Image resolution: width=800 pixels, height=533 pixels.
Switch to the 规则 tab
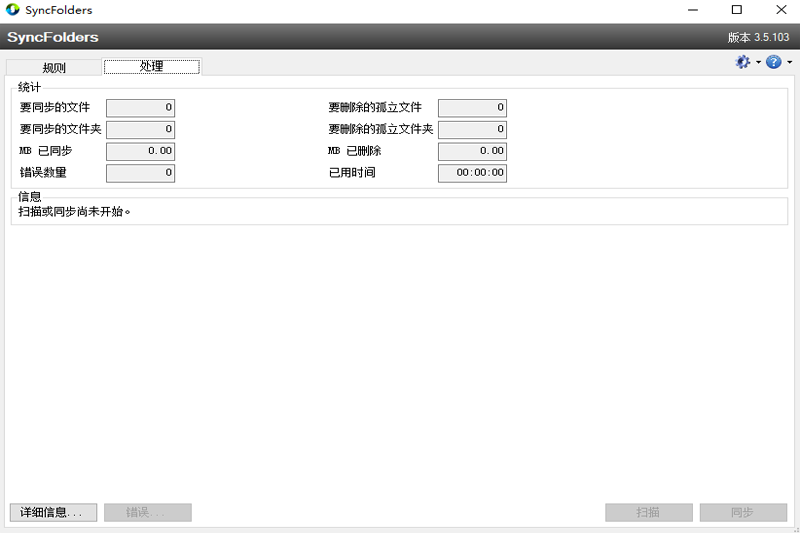pos(54,67)
